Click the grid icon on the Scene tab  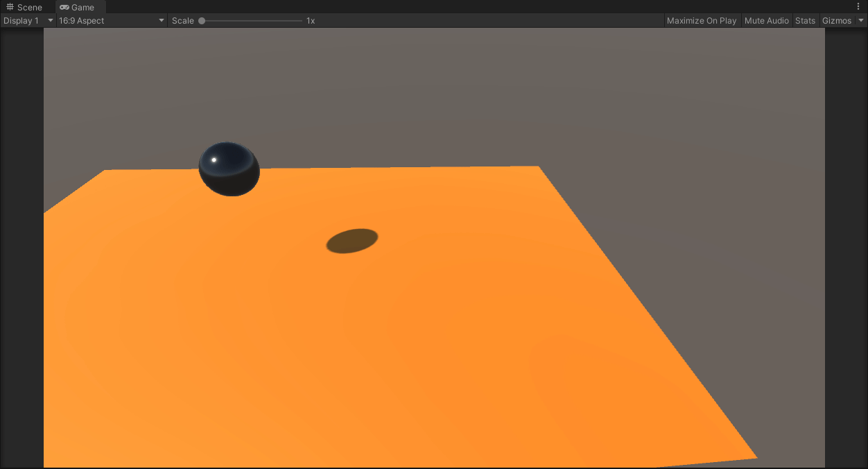[x=10, y=7]
